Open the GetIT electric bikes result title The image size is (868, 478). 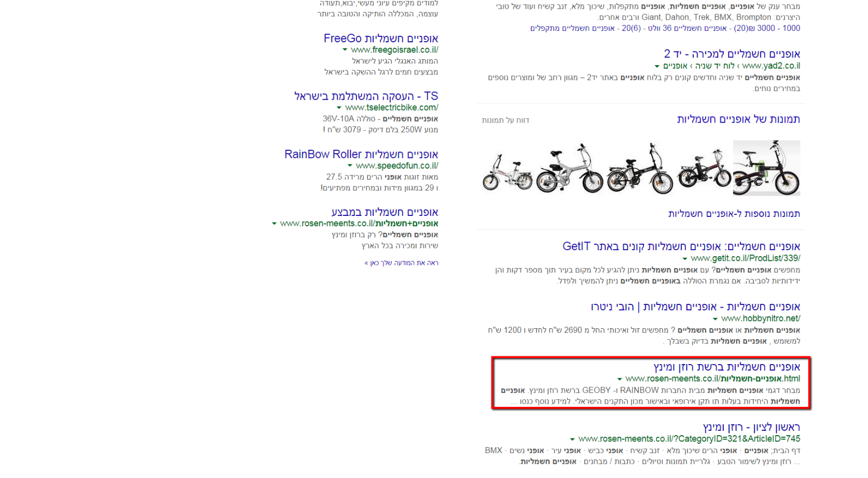(x=681, y=246)
